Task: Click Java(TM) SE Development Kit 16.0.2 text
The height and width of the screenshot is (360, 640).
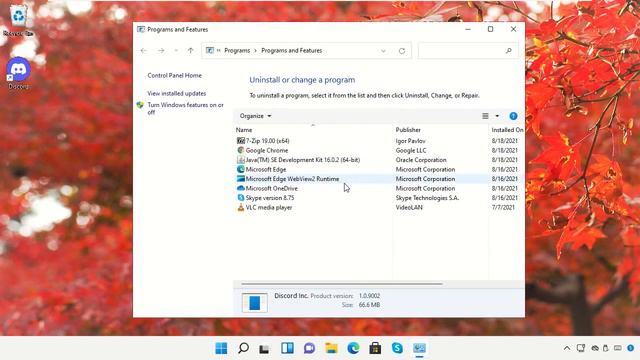Action: click(303, 160)
